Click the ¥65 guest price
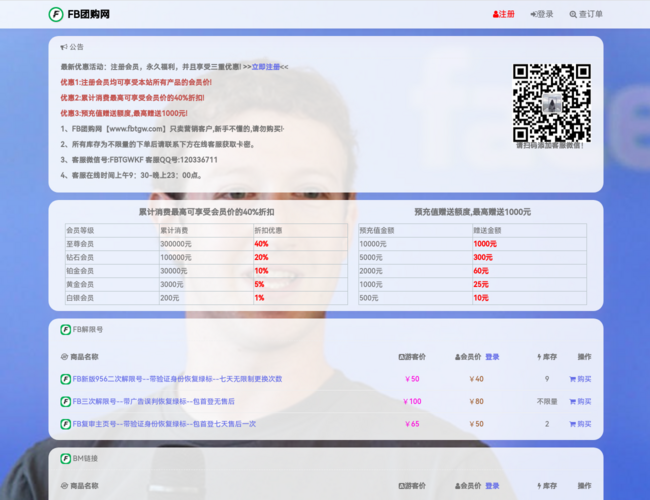The height and width of the screenshot is (500, 650). [x=412, y=424]
